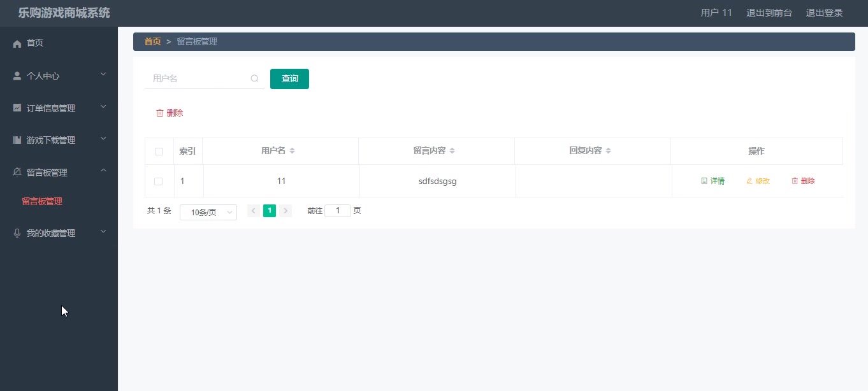This screenshot has height=391, width=868.
Task: Click the 操作 column header
Action: [756, 151]
